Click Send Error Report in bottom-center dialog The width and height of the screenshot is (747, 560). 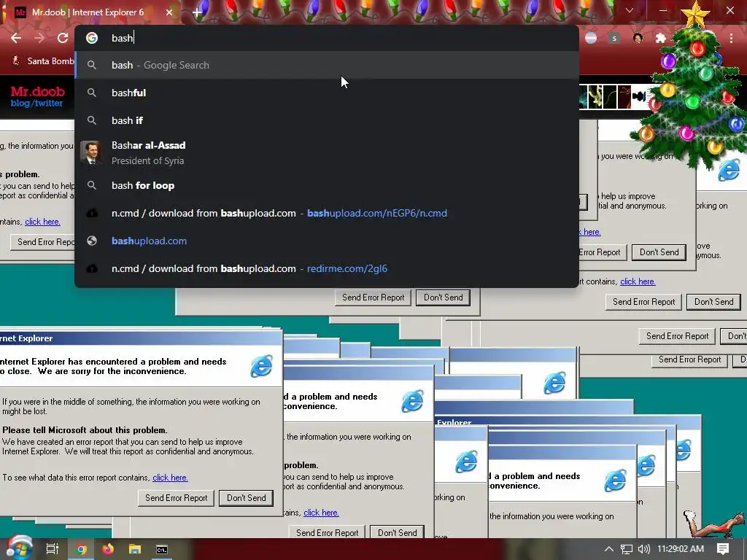pyautogui.click(x=328, y=532)
